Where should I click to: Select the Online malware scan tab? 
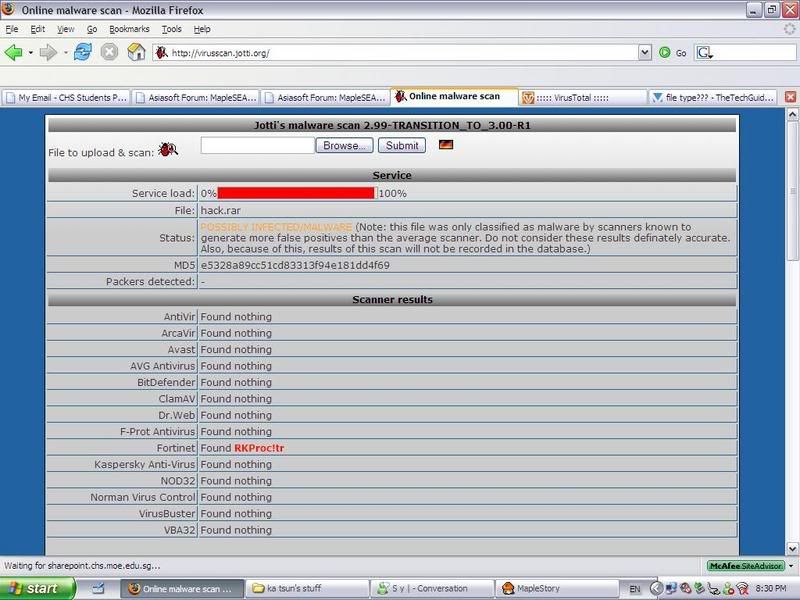click(454, 96)
